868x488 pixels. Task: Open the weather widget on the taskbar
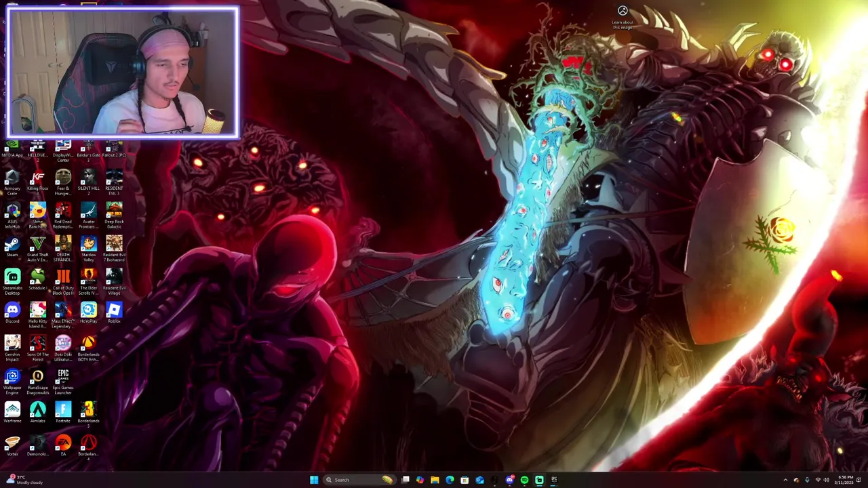[x=26, y=480]
